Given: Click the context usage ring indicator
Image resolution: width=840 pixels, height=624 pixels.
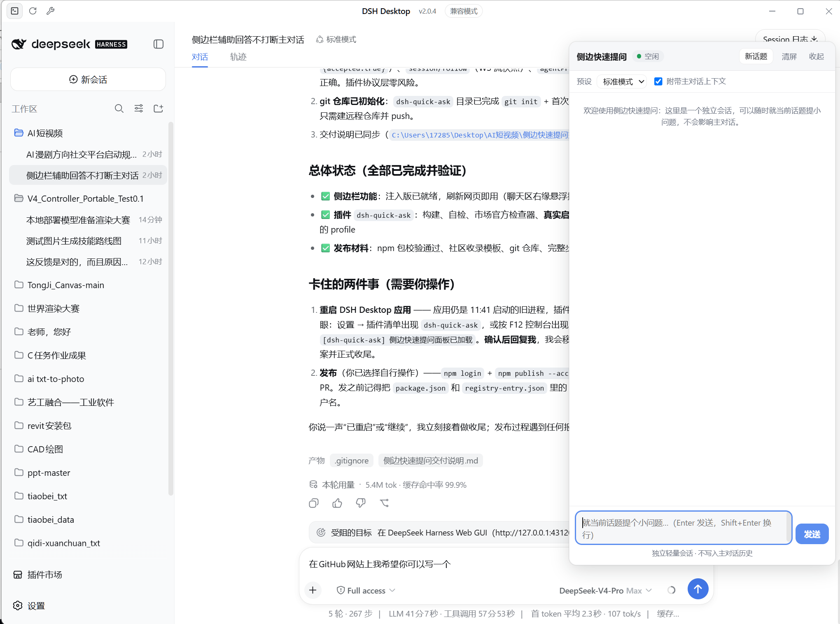Looking at the screenshot, I should pos(671,590).
